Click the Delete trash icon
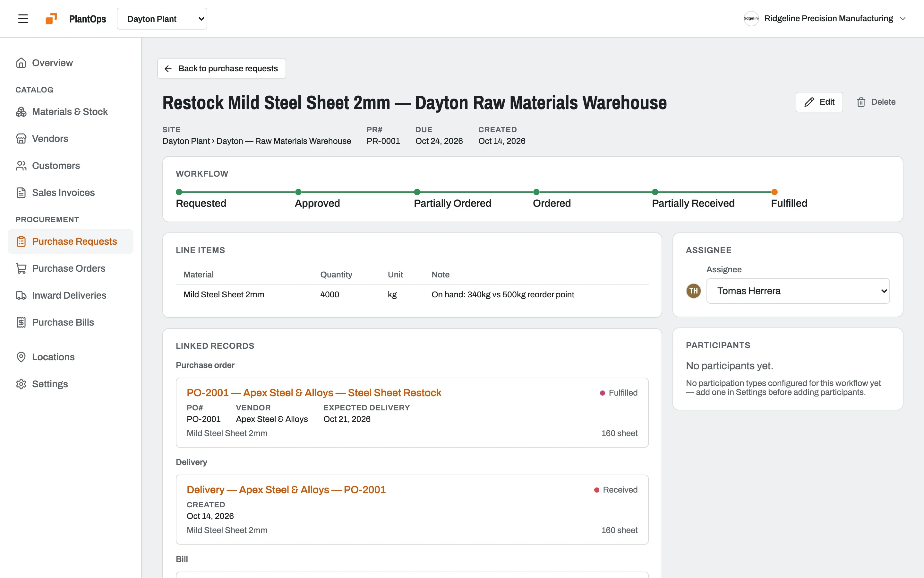Viewport: 924px width, 578px height. click(x=861, y=102)
